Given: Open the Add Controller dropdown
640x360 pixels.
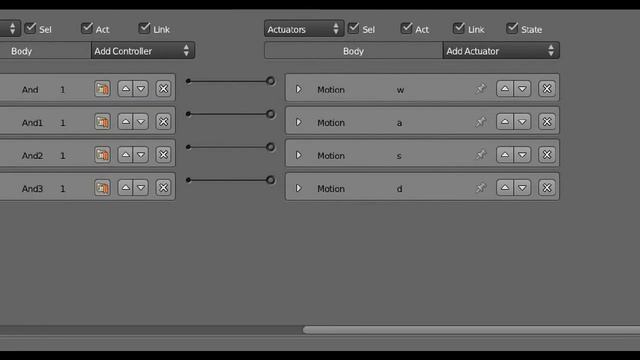Looking at the screenshot, I should coord(142,51).
